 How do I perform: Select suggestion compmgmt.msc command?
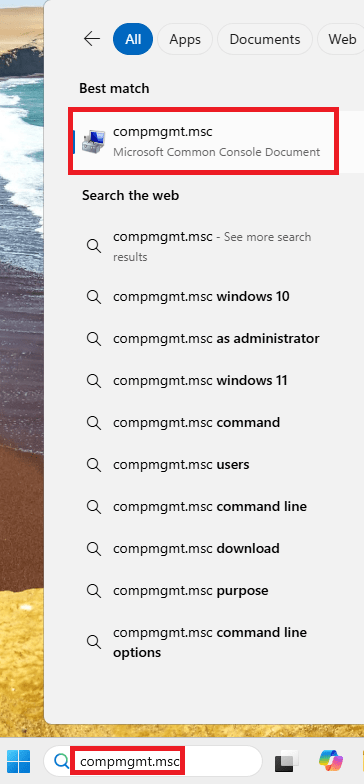click(x=196, y=422)
